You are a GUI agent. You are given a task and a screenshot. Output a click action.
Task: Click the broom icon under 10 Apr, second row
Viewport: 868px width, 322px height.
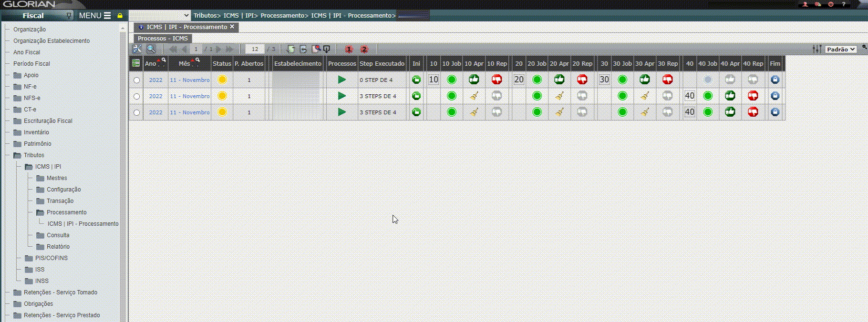474,96
